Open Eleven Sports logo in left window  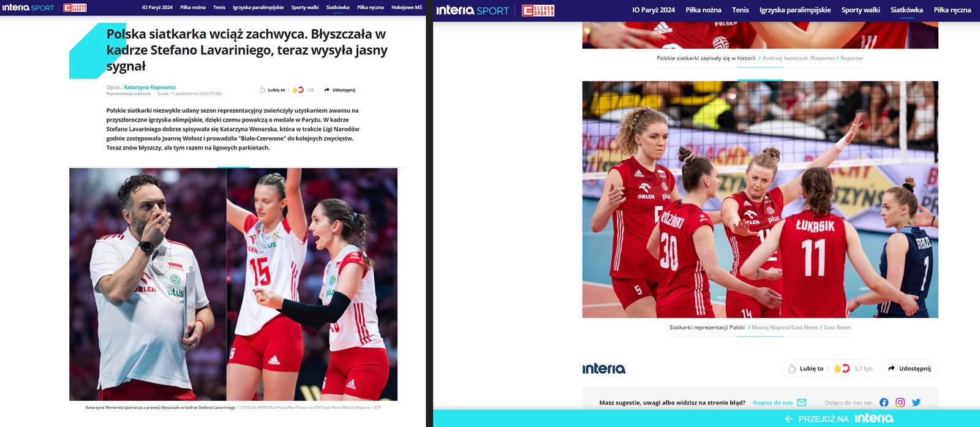75,7
